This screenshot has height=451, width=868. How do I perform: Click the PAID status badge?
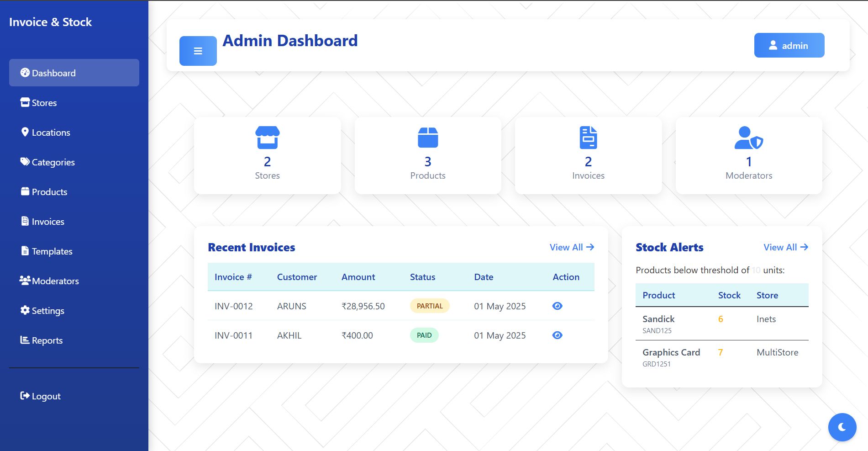pos(424,335)
